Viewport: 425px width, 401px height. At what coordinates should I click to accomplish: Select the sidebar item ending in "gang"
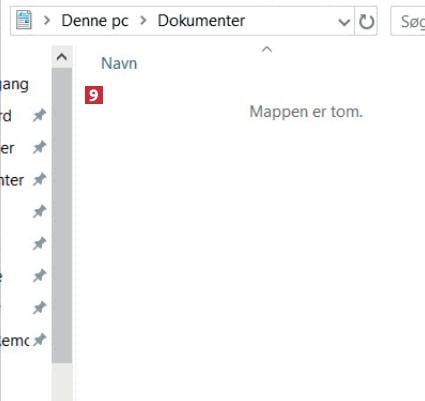pyautogui.click(x=14, y=84)
